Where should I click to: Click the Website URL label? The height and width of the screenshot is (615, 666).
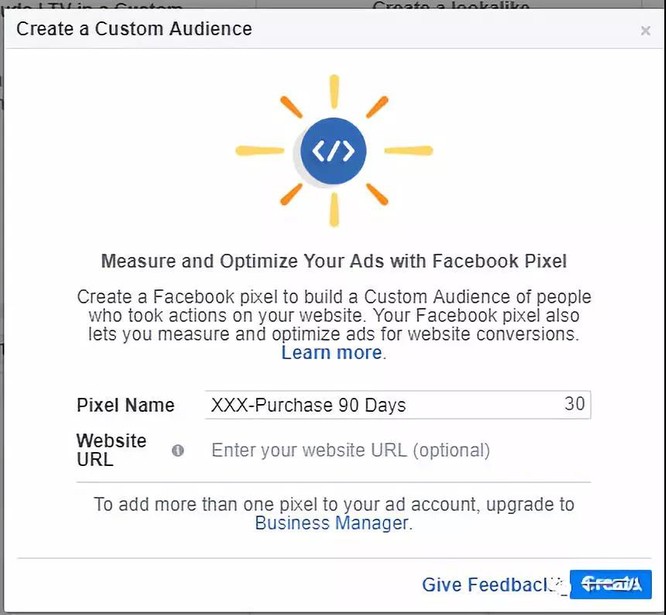pyautogui.click(x=111, y=450)
